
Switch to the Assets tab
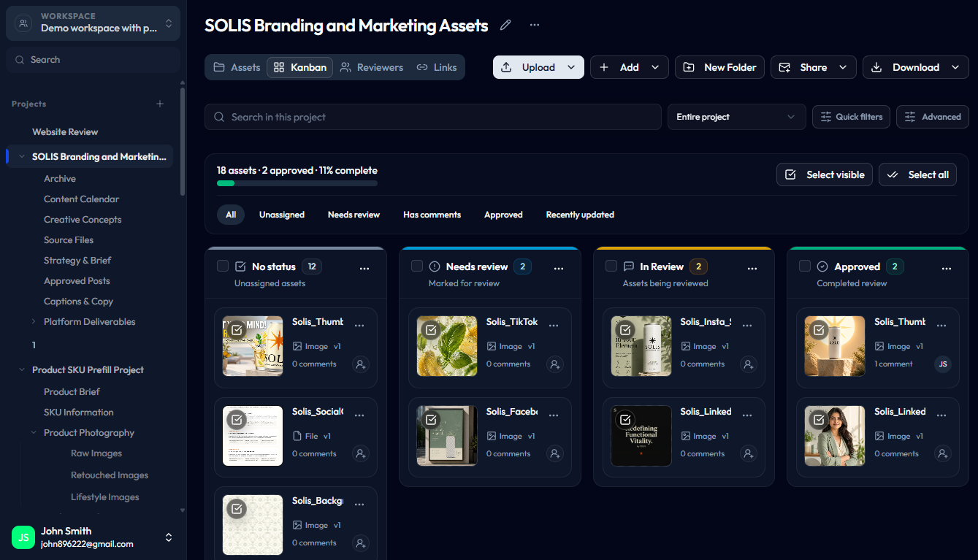coord(237,67)
